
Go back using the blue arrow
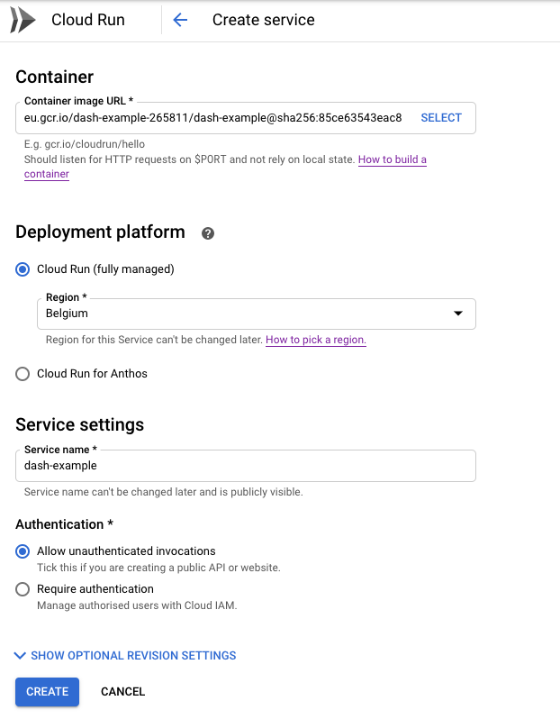(180, 20)
